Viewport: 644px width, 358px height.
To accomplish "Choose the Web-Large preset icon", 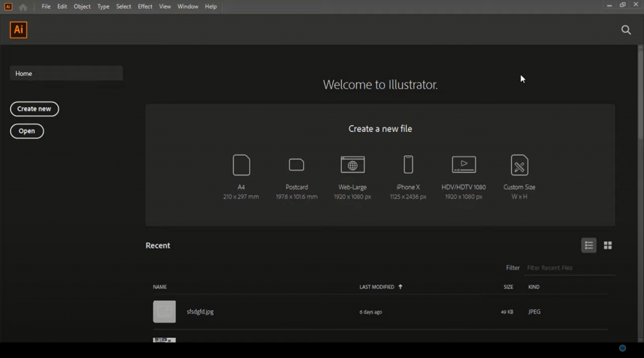I will pos(352,165).
